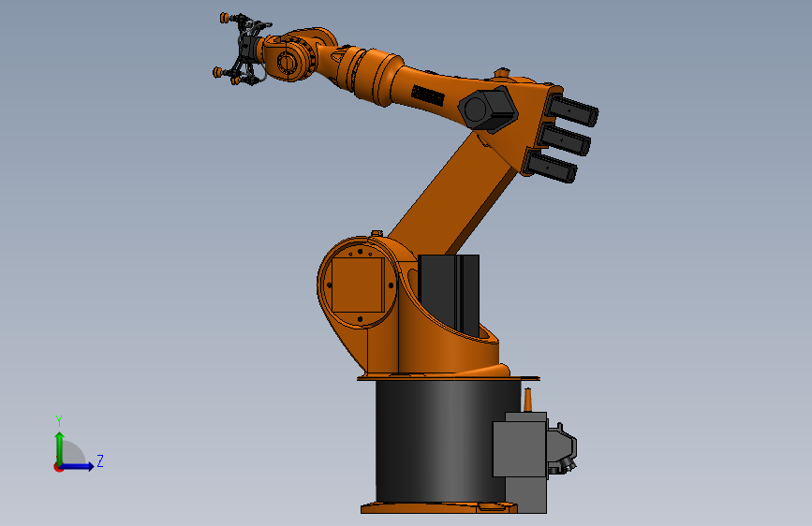Select the black motor block on the rotating column
The width and height of the screenshot is (812, 526).
(449, 294)
